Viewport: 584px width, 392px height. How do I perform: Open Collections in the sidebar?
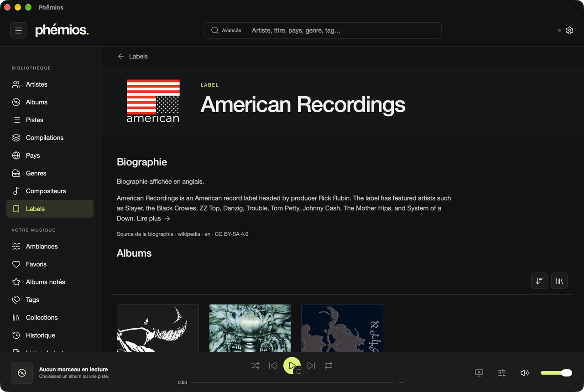[x=50, y=318]
